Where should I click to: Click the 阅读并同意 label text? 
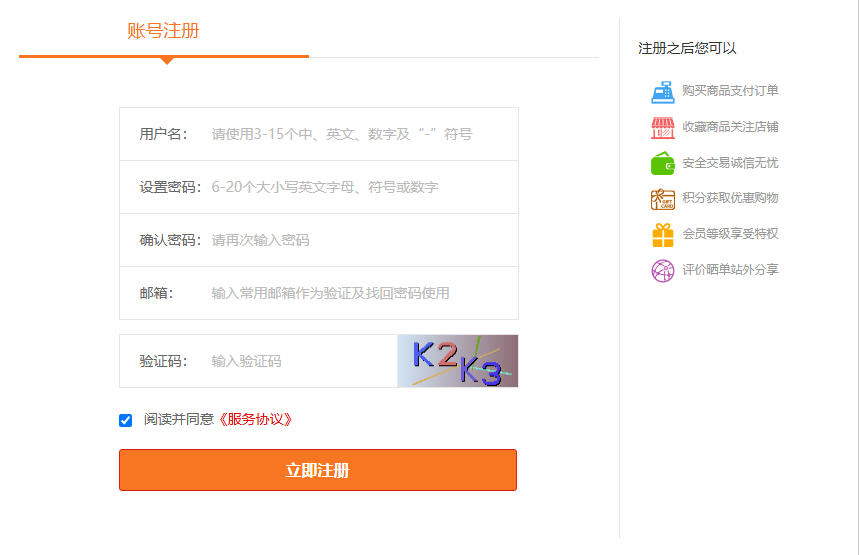[x=178, y=420]
